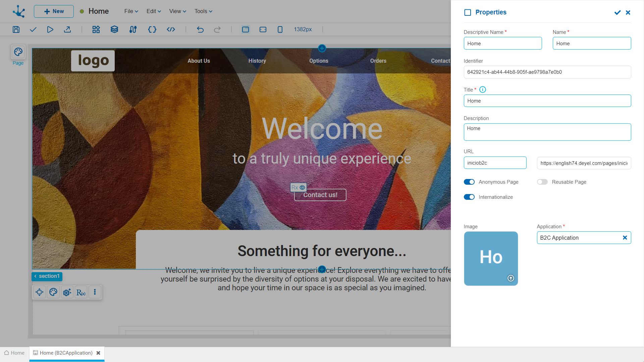The width and height of the screenshot is (644, 362).
Task: Click the New button
Action: (x=54, y=11)
